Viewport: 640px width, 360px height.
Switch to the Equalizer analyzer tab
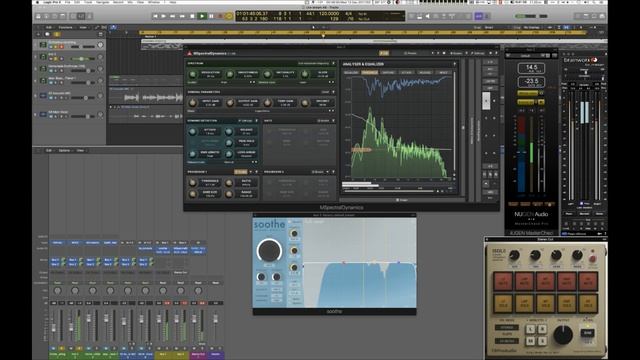pyautogui.click(x=351, y=73)
